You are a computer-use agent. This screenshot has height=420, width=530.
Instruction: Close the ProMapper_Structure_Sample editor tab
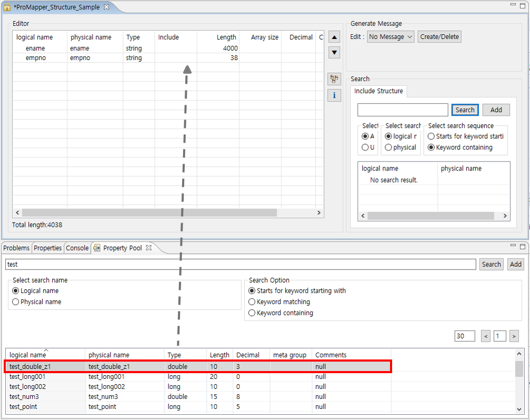107,7
